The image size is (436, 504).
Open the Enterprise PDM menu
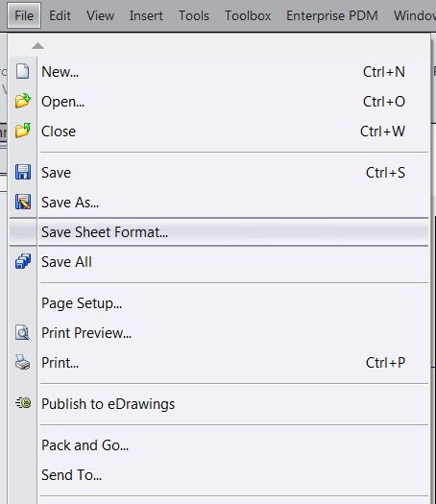pyautogui.click(x=332, y=15)
